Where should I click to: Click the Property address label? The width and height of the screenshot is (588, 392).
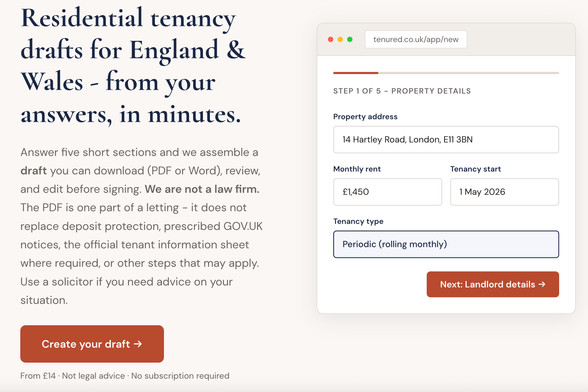(x=365, y=117)
